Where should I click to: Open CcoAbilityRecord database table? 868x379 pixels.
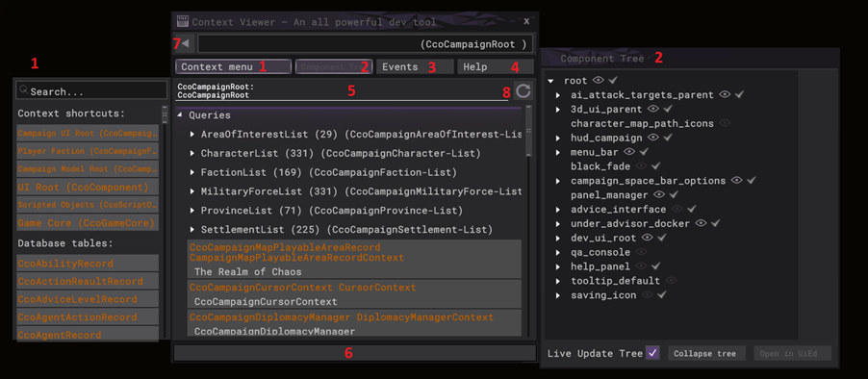tap(88, 264)
